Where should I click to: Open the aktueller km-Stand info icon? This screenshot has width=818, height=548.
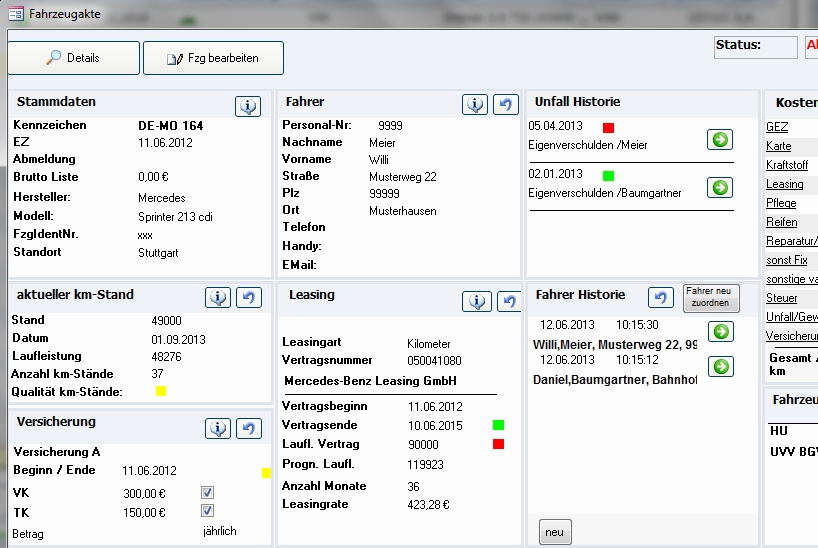click(218, 297)
